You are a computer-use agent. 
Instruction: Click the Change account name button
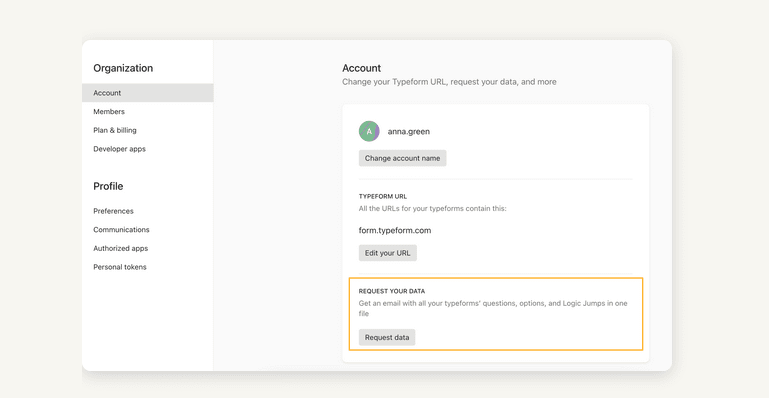point(402,158)
